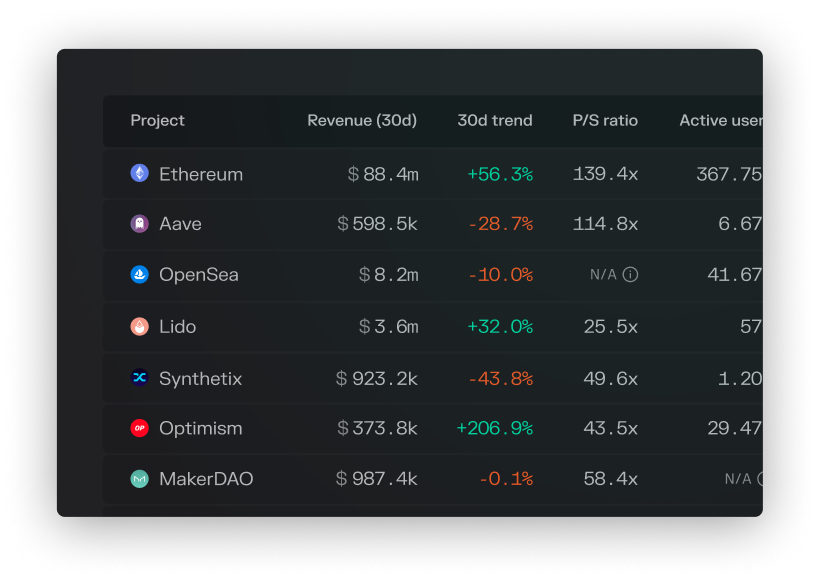Select the Aave project name

point(181,224)
